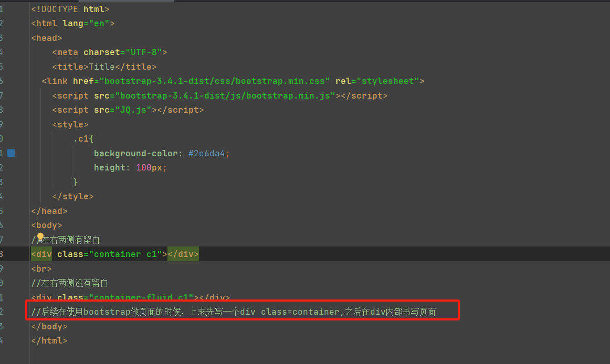Click the closing '</style>' tag
Image resolution: width=610 pixels, height=364 pixels.
(x=73, y=196)
